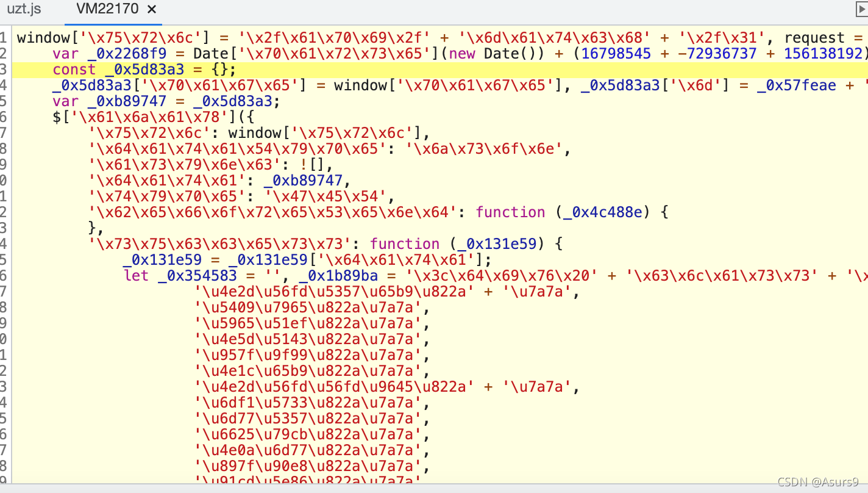Click the number 16798545

pos(616,54)
